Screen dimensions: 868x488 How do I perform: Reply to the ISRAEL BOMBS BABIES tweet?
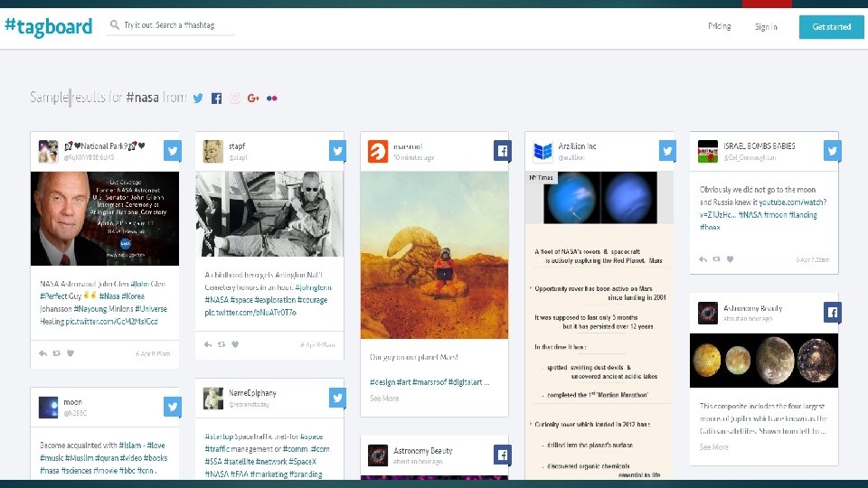[x=703, y=259]
